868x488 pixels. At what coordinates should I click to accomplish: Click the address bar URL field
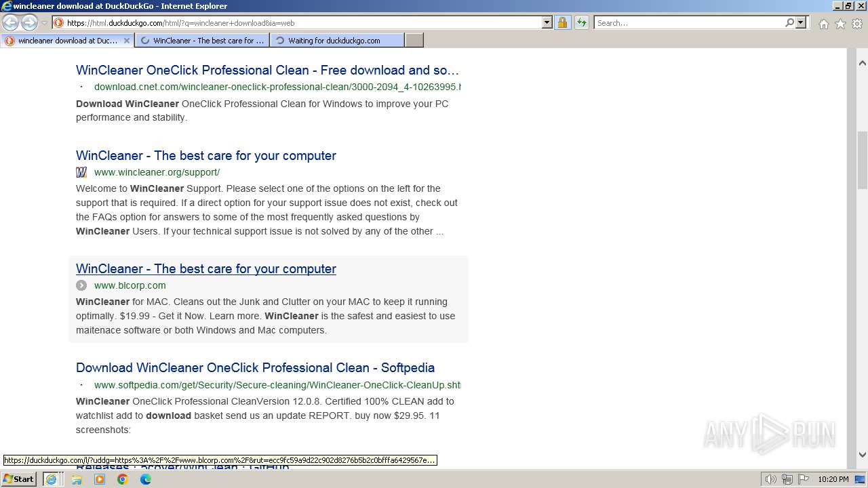302,22
